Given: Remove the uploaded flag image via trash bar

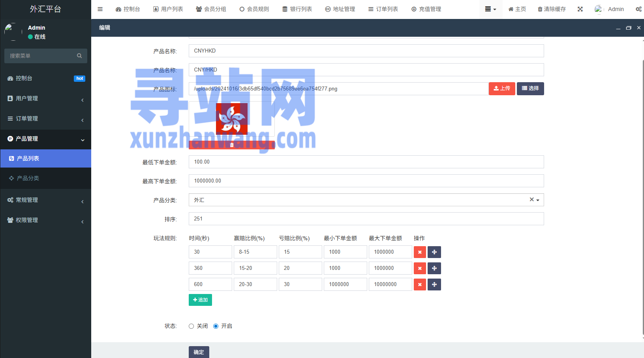Looking at the screenshot, I should [232, 145].
